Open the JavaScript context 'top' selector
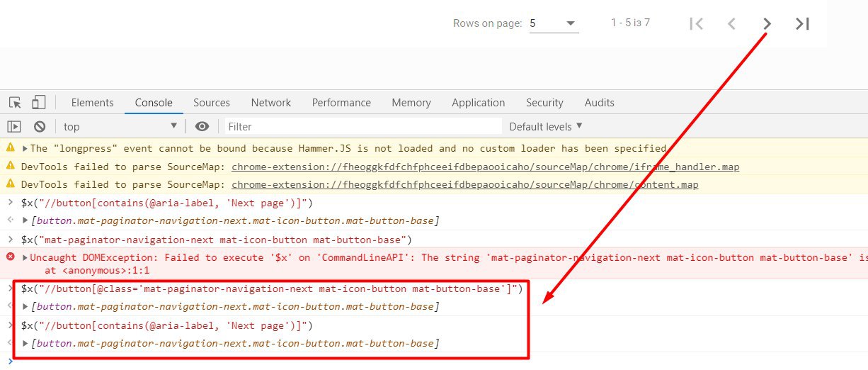Image resolution: width=868 pixels, height=370 pixels. pos(120,127)
